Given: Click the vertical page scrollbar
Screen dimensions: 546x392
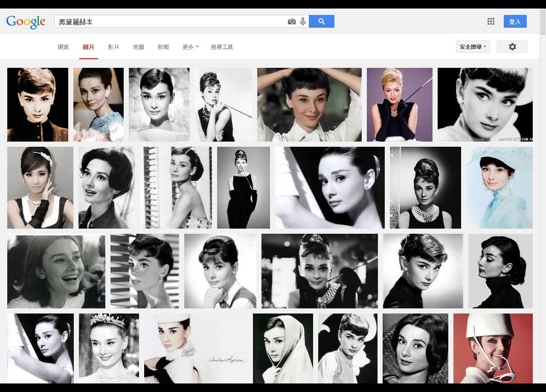Looking at the screenshot, I should 543,171.
